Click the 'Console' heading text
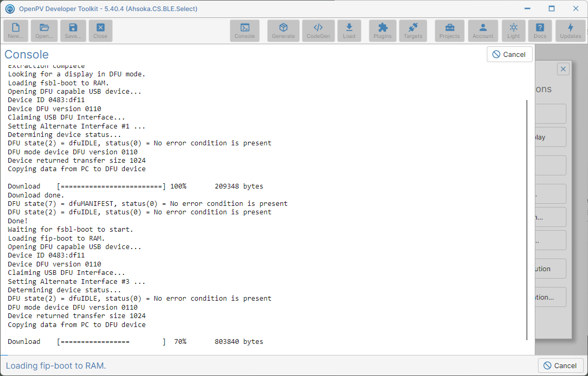Viewport: 588px width, 376px height. coord(27,54)
